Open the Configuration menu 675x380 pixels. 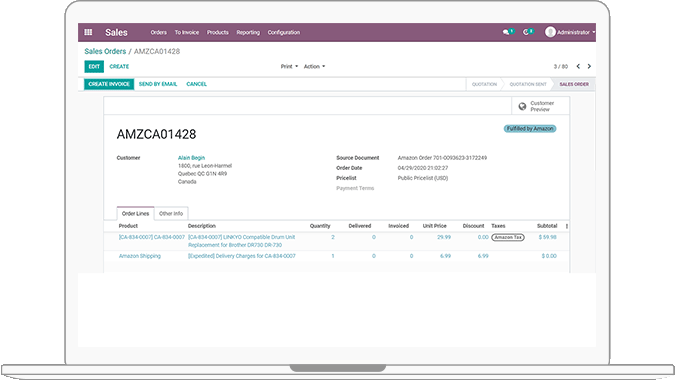[284, 32]
